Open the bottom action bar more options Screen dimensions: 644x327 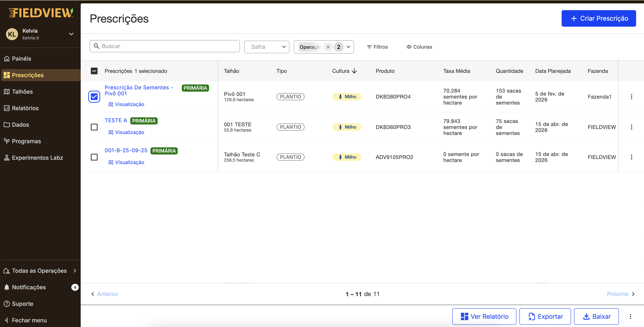[x=630, y=316]
